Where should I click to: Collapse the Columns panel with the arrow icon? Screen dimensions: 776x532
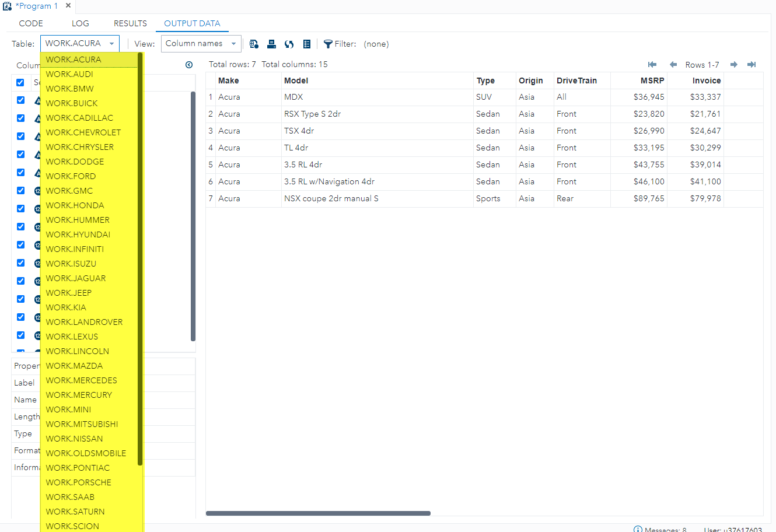(189, 65)
